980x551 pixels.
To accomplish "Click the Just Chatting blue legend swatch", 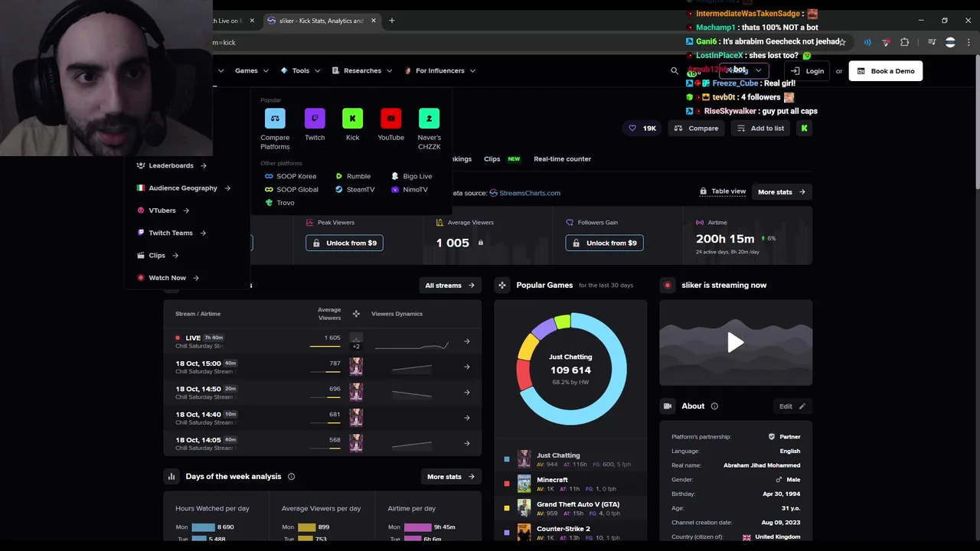I will tap(507, 459).
